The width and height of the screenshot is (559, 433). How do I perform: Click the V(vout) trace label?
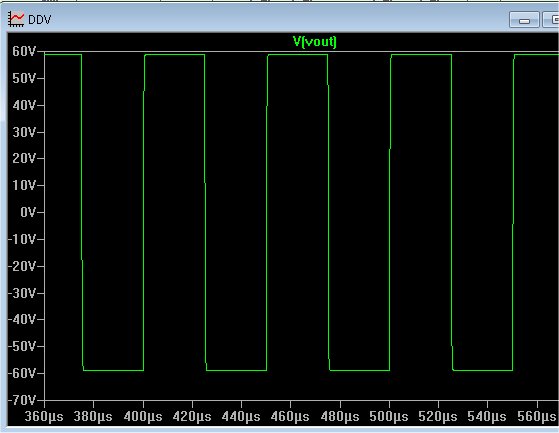pos(314,42)
